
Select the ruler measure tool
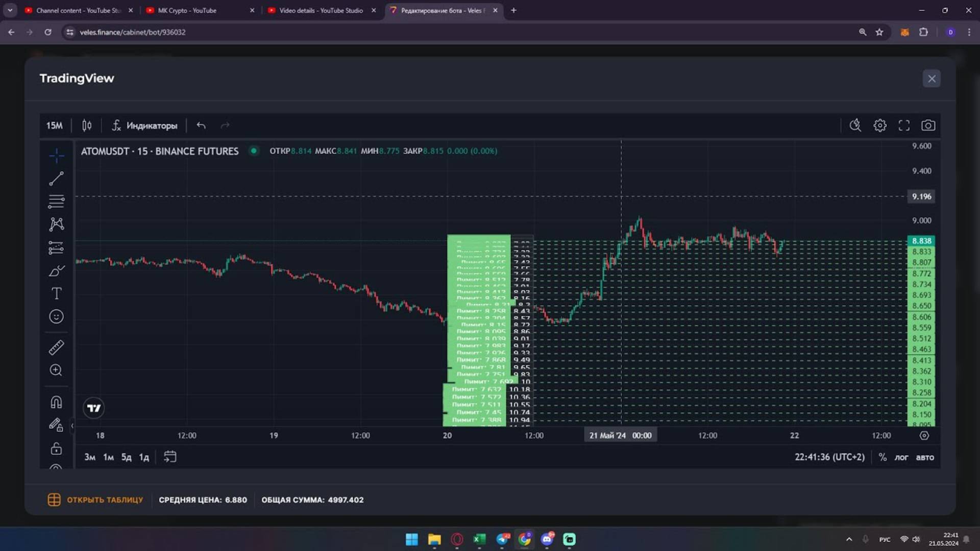click(x=56, y=347)
